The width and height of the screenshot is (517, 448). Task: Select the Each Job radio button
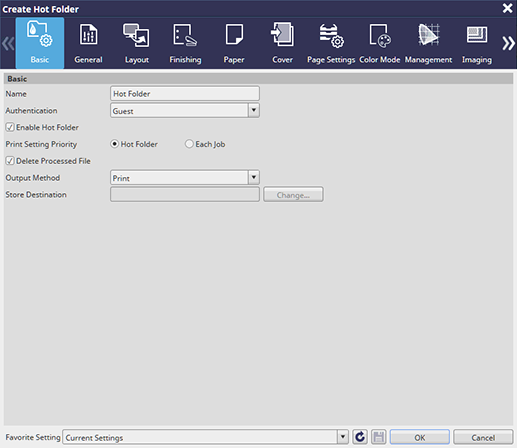tap(189, 144)
